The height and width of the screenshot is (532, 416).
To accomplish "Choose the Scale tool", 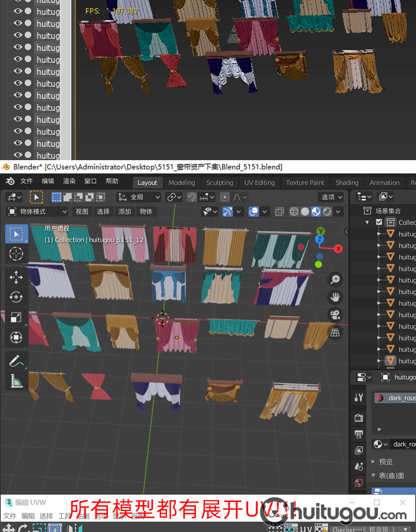I will point(16,317).
